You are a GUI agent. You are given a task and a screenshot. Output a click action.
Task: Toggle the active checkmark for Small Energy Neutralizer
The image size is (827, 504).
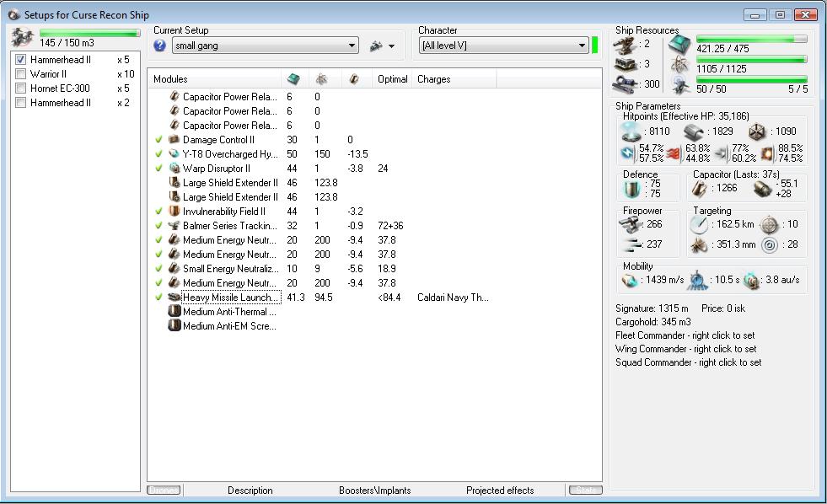click(x=158, y=268)
